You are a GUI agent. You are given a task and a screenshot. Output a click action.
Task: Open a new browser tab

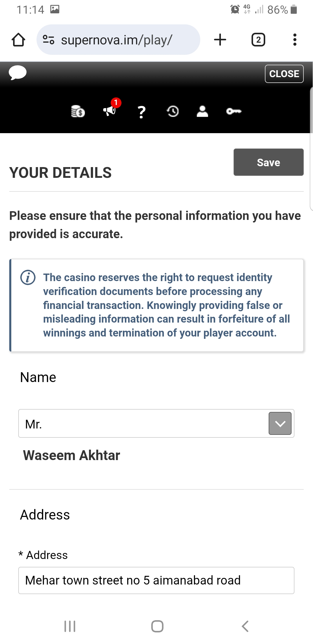click(x=220, y=40)
